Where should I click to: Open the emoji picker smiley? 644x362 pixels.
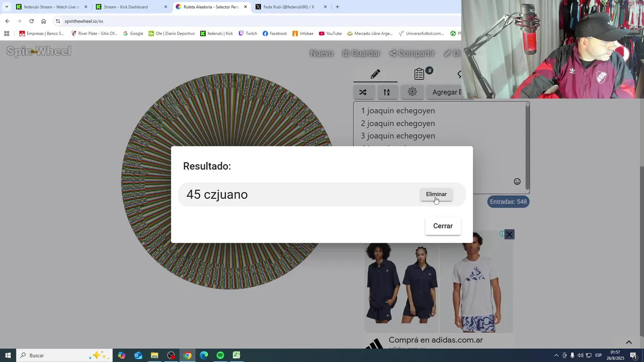click(517, 182)
